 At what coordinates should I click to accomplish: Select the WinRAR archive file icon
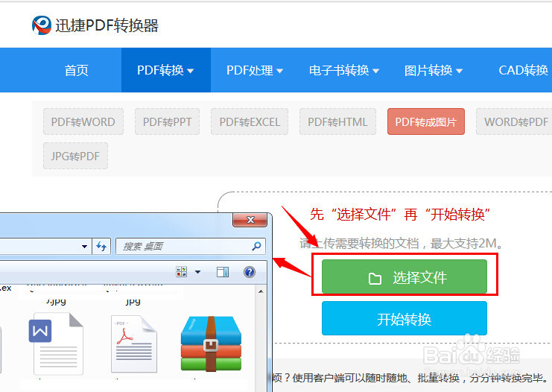(211, 344)
